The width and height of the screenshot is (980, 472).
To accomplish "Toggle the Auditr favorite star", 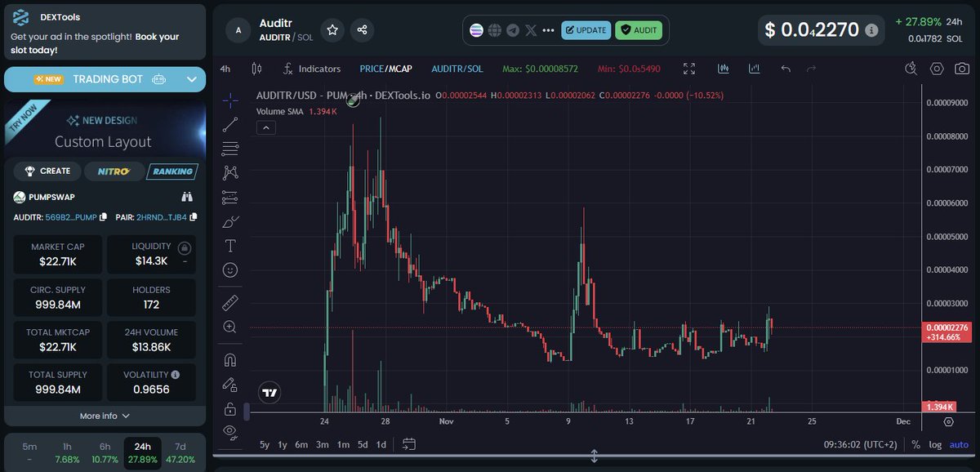I will (x=332, y=29).
